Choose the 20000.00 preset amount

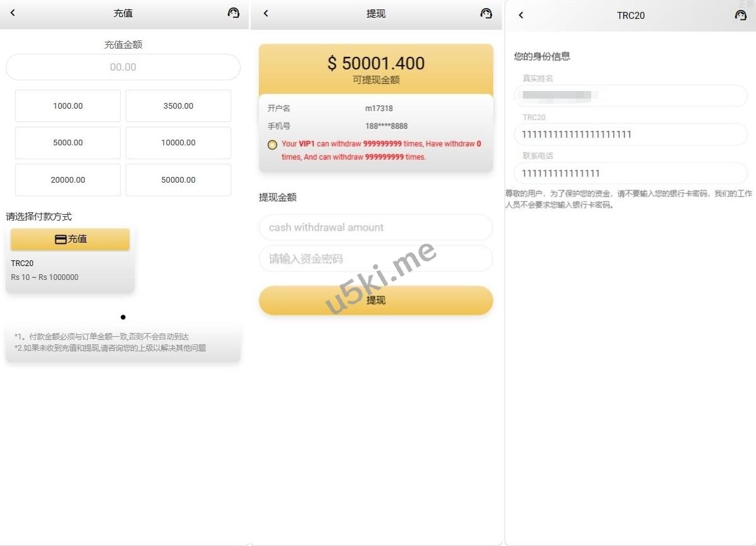(x=68, y=180)
